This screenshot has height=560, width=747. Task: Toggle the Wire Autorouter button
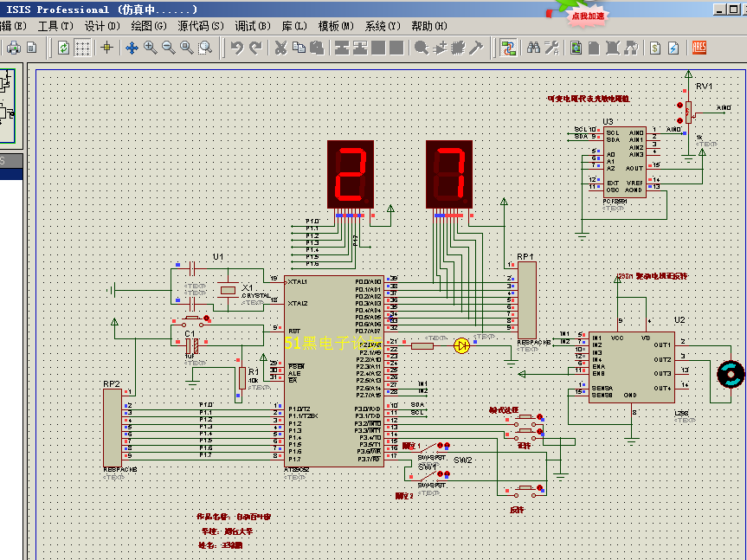point(508,48)
